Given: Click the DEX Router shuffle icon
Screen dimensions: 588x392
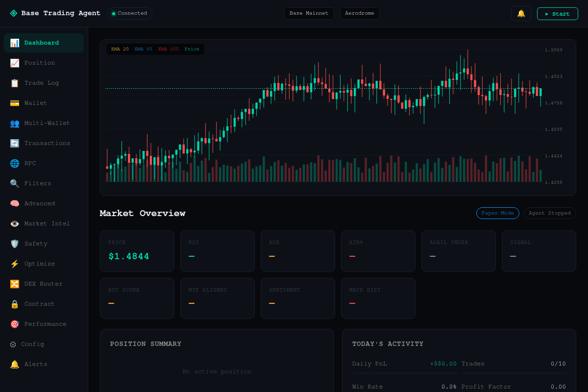Looking at the screenshot, I should [x=15, y=284].
